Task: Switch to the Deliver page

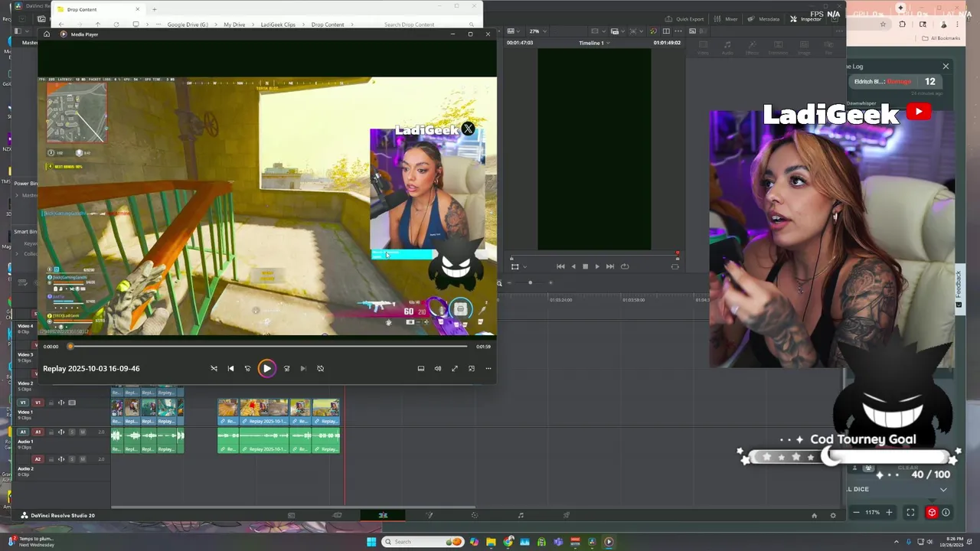Action: [x=567, y=515]
